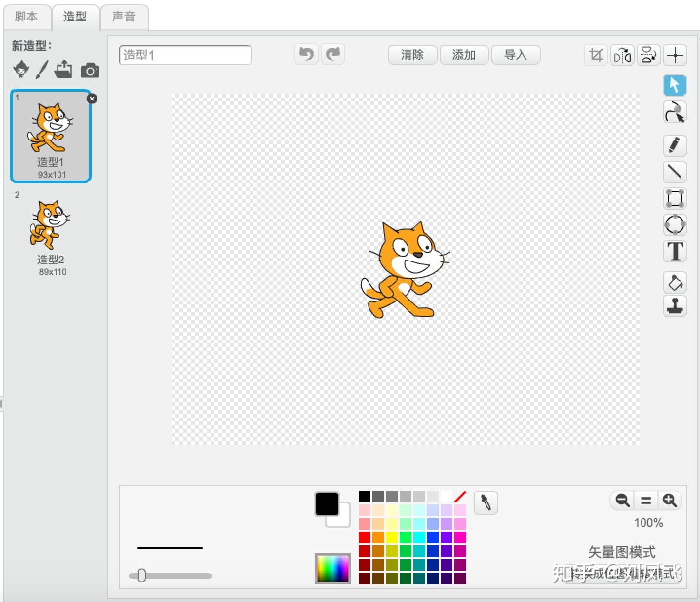Choose costume from library icon
Viewport: 700px width, 602px height.
(21, 70)
